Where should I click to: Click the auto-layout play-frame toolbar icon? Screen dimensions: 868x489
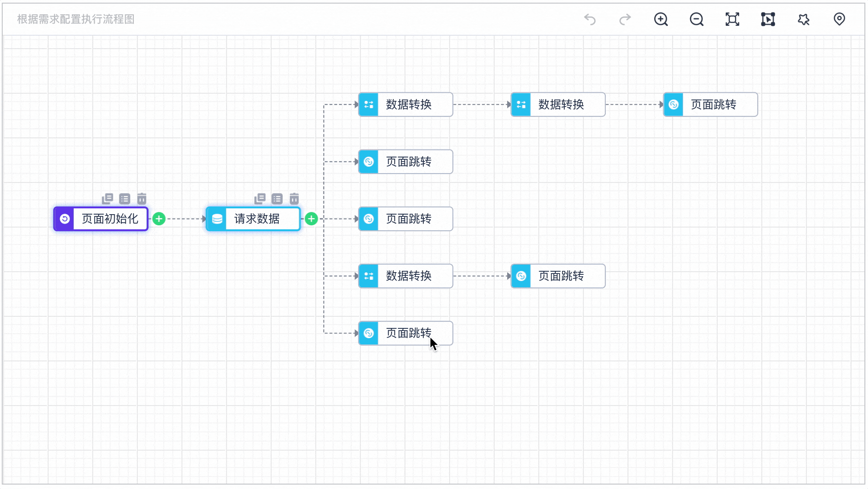pyautogui.click(x=768, y=19)
